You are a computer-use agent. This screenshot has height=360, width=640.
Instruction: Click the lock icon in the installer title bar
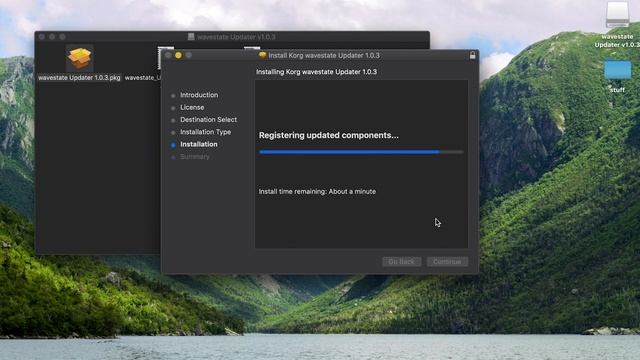click(x=472, y=55)
